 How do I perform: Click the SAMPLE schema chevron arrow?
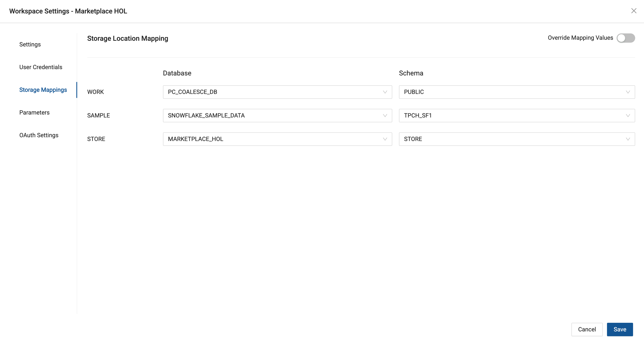click(628, 115)
